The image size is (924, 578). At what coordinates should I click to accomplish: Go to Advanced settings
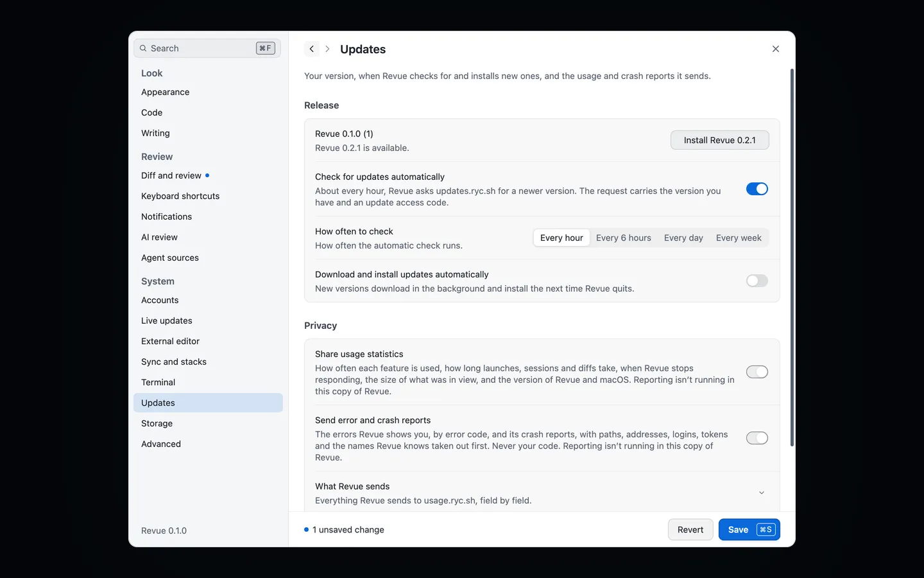(x=208, y=444)
